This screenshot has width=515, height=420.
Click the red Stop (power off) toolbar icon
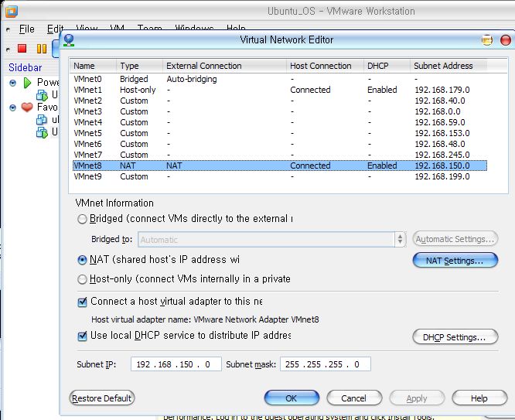22,48
